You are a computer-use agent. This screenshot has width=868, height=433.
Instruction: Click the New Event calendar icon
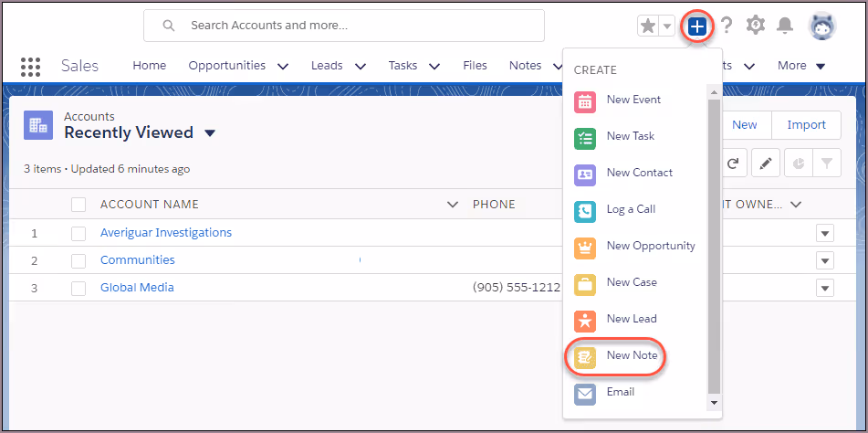coord(585,102)
